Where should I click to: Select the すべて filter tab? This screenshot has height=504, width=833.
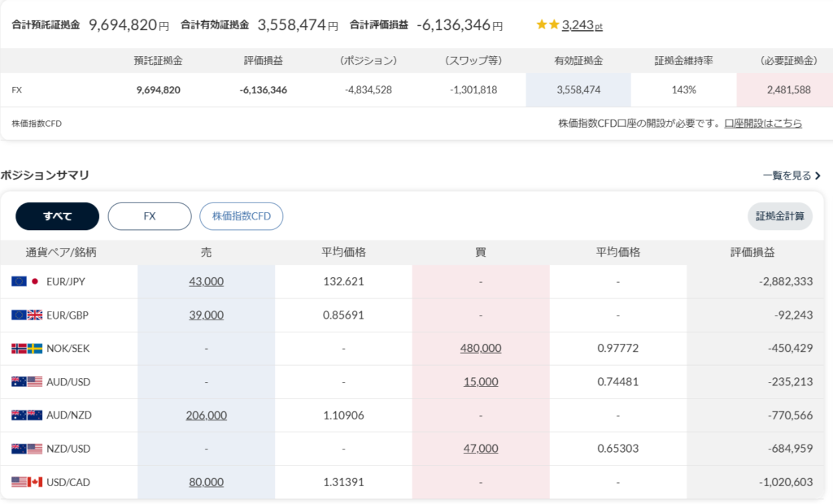57,216
